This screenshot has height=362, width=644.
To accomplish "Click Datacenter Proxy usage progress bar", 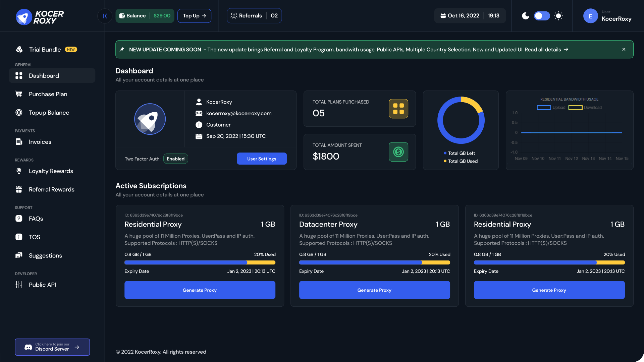I will tap(374, 262).
